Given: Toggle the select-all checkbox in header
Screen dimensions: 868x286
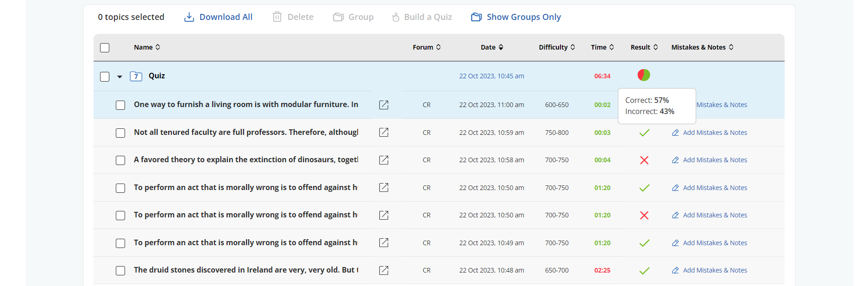Looking at the screenshot, I should pos(105,48).
